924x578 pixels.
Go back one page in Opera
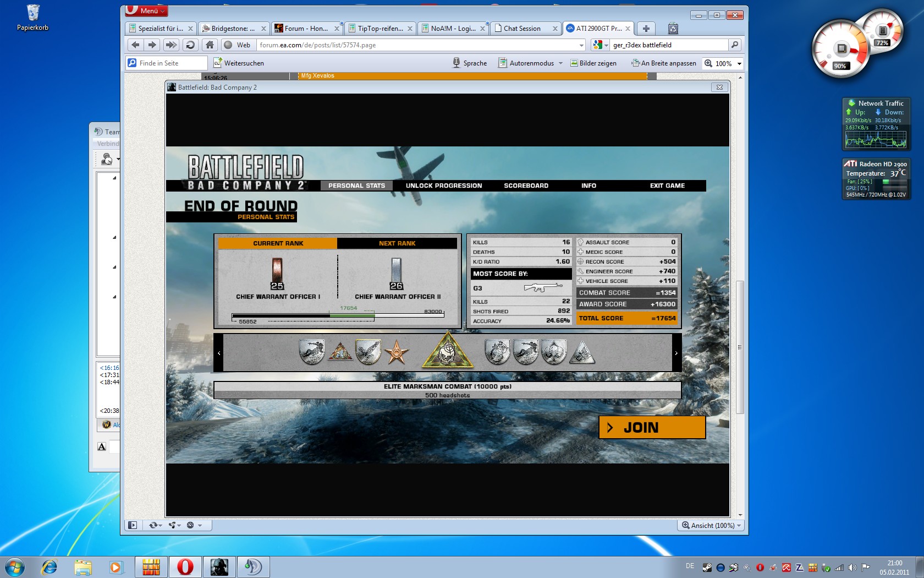pyautogui.click(x=135, y=45)
